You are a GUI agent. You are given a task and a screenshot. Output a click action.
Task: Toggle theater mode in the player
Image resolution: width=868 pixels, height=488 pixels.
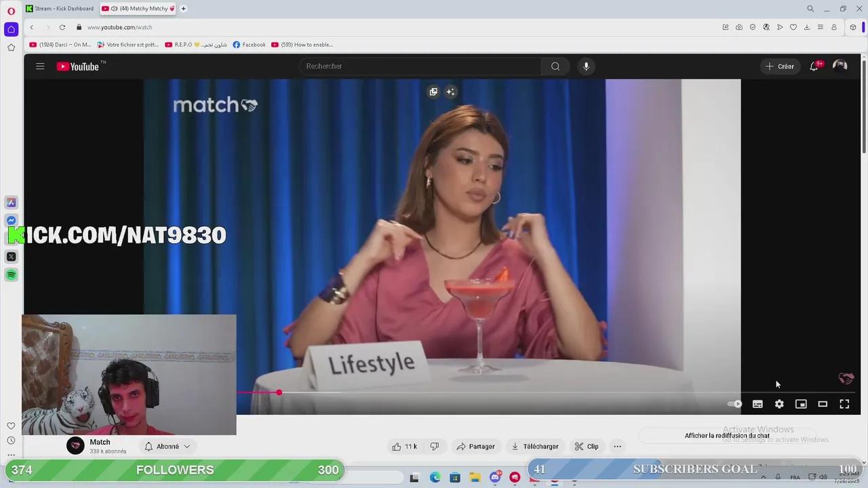point(823,404)
